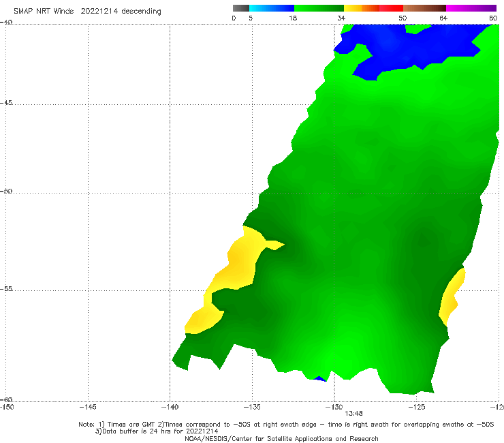Click the latitude label '-45'
The width and height of the screenshot is (504, 443).
click(x=6, y=103)
